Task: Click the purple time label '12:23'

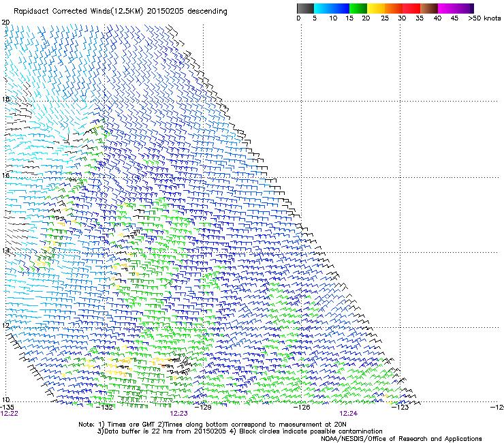Action: (x=178, y=414)
